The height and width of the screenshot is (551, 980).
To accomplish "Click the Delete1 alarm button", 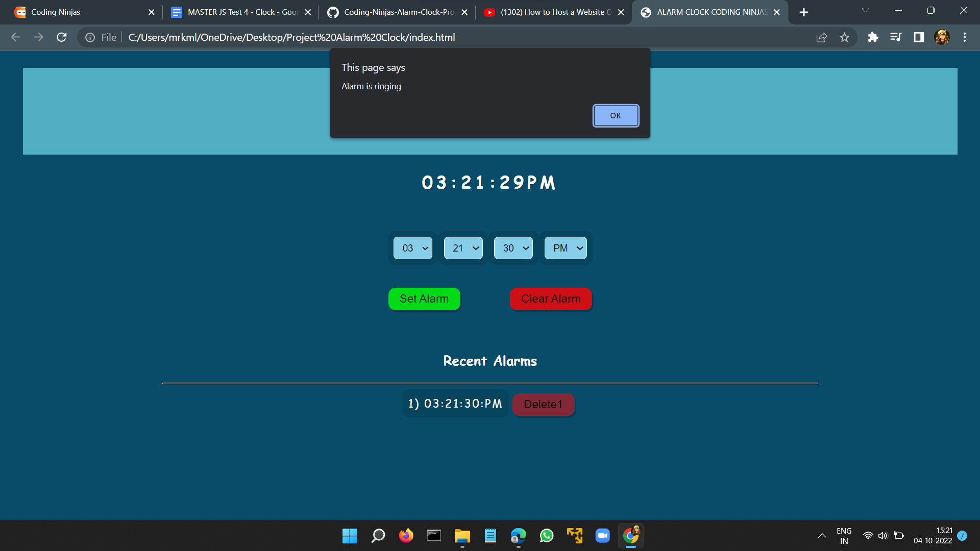I will click(543, 405).
